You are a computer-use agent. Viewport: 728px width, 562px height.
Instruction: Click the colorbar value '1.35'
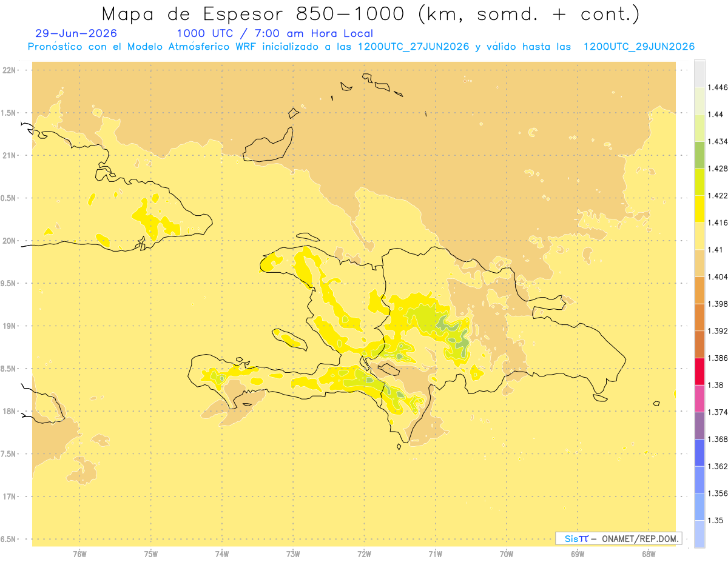pos(716,520)
